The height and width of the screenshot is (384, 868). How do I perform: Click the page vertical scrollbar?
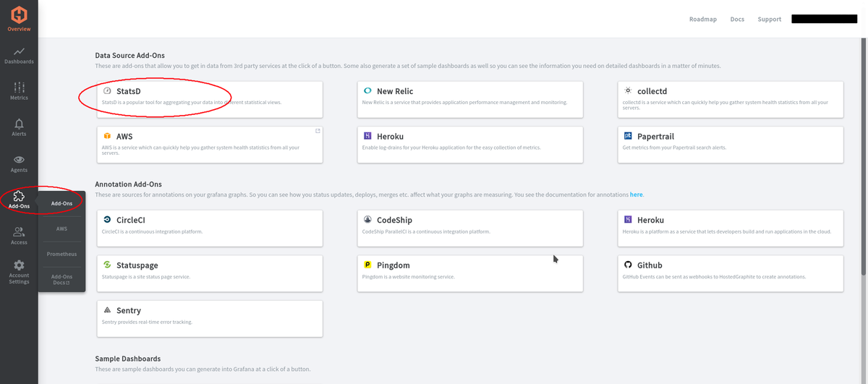pyautogui.click(x=864, y=155)
